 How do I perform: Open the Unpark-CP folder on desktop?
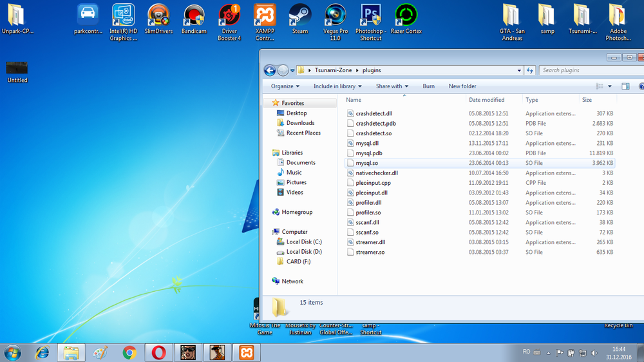[x=17, y=19]
